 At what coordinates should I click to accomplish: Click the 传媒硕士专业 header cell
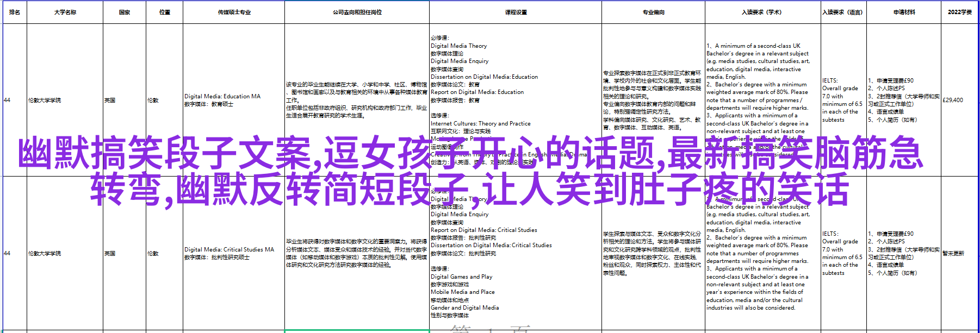point(234,12)
